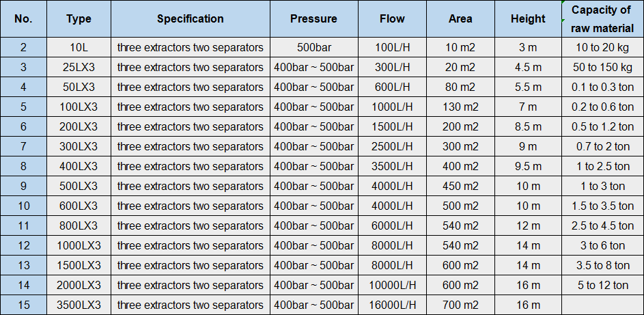Select the 10 to 20 kg cell

click(602, 48)
